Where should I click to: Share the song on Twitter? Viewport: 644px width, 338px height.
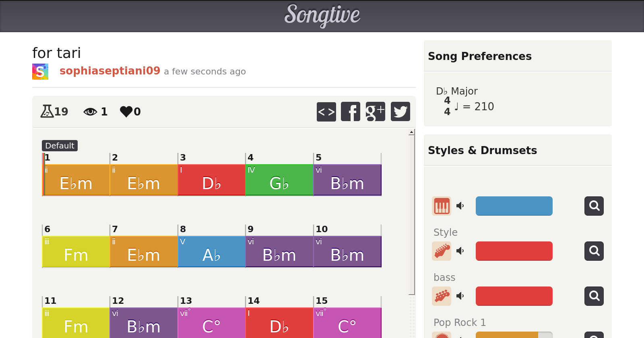tap(400, 111)
